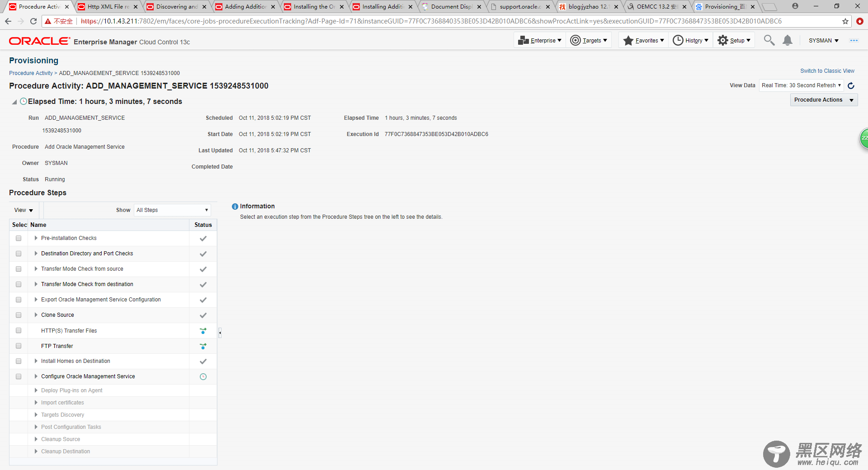Expand the Cleanup Destination step
Image resolution: width=868 pixels, height=470 pixels.
36,451
